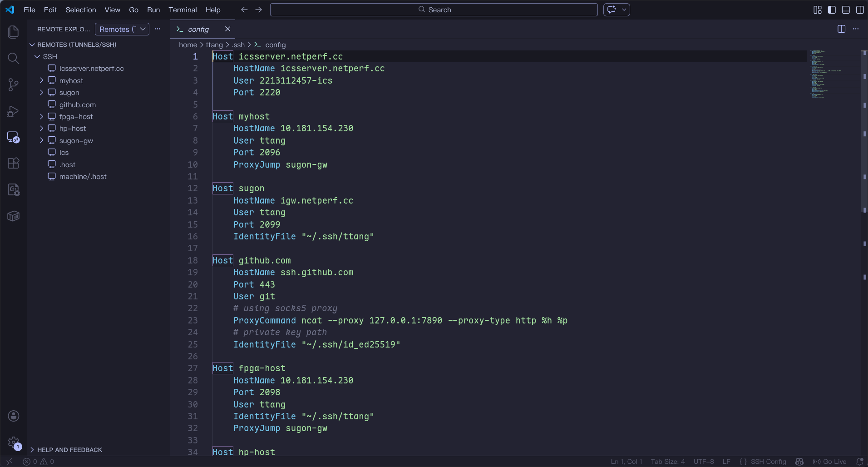This screenshot has height=467, width=868.
Task: Click the Search command center field
Action: pyautogui.click(x=434, y=10)
